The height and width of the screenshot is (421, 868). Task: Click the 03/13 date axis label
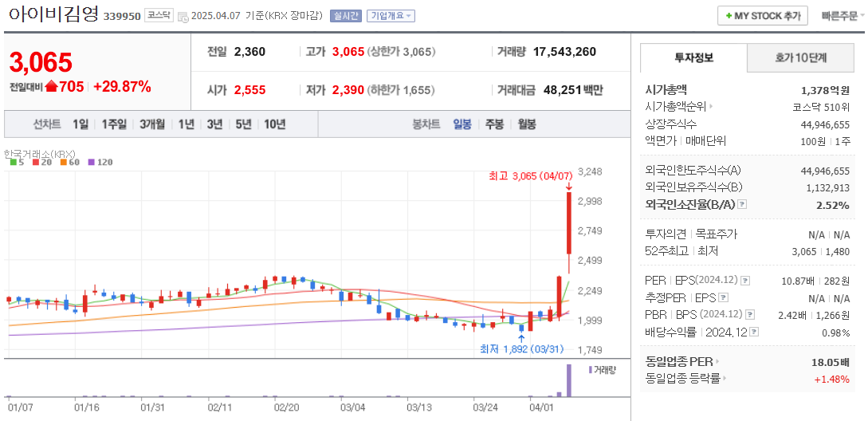point(419,407)
